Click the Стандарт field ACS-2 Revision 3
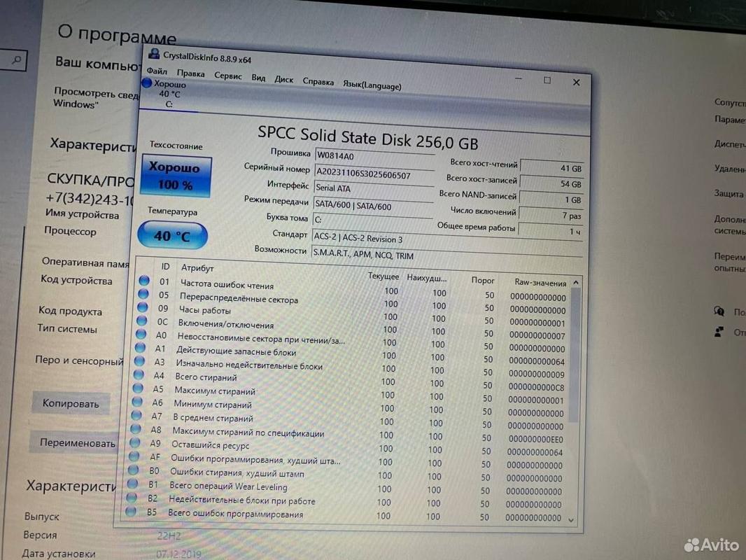746x560 pixels. tap(447, 239)
